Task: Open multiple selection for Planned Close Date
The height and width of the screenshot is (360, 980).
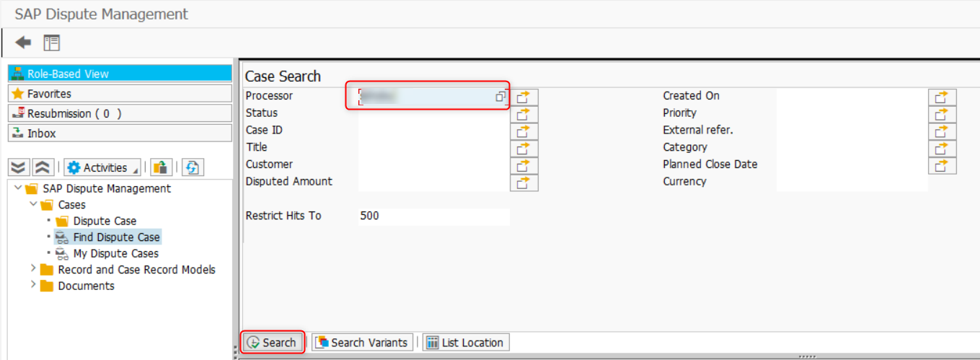Action: [942, 166]
